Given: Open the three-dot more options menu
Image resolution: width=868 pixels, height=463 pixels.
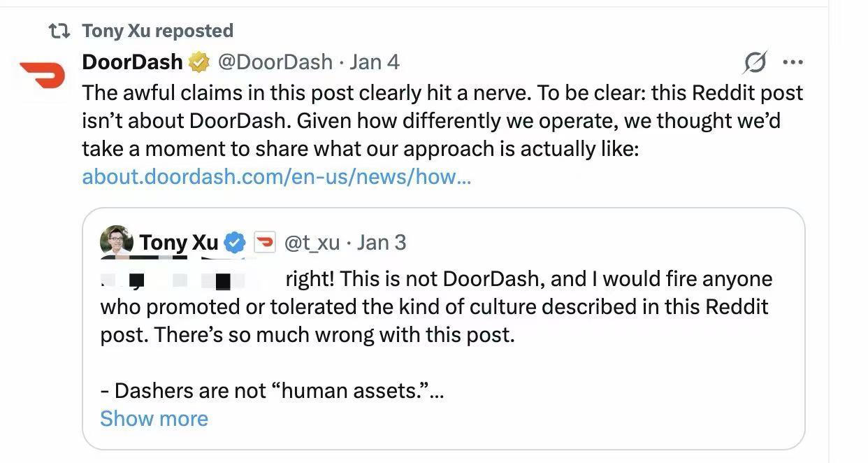Looking at the screenshot, I should (x=793, y=63).
